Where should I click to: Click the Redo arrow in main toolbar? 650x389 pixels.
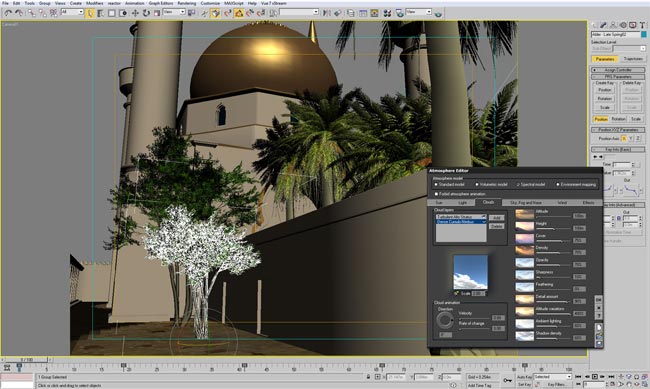[19, 13]
